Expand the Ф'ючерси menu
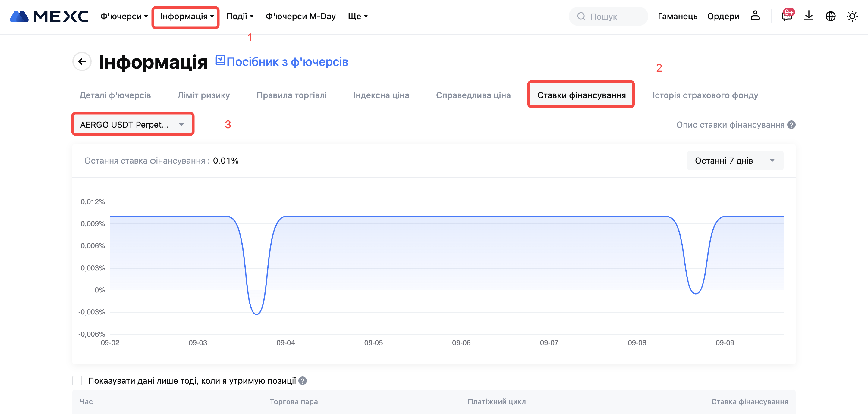This screenshot has width=868, height=415. click(124, 16)
